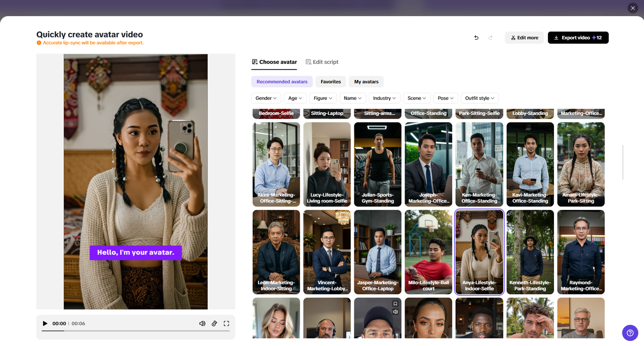Open the help question-mark button

pyautogui.click(x=630, y=333)
